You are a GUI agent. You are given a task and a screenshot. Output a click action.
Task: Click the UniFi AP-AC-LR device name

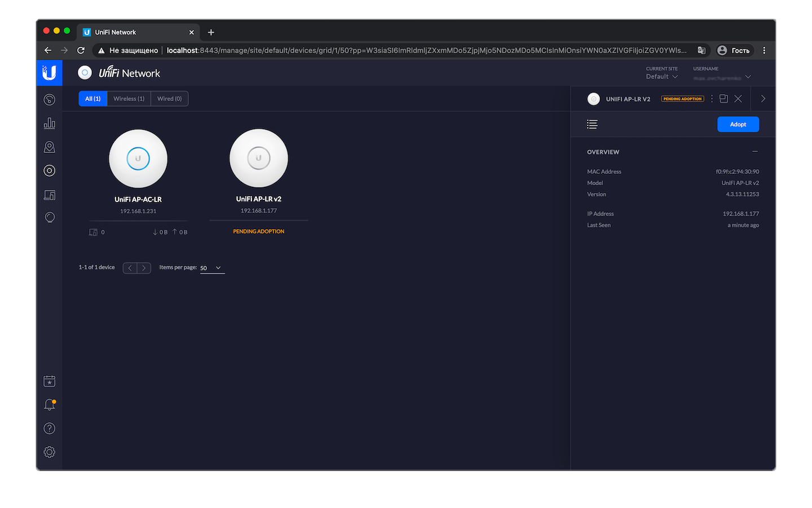click(138, 199)
